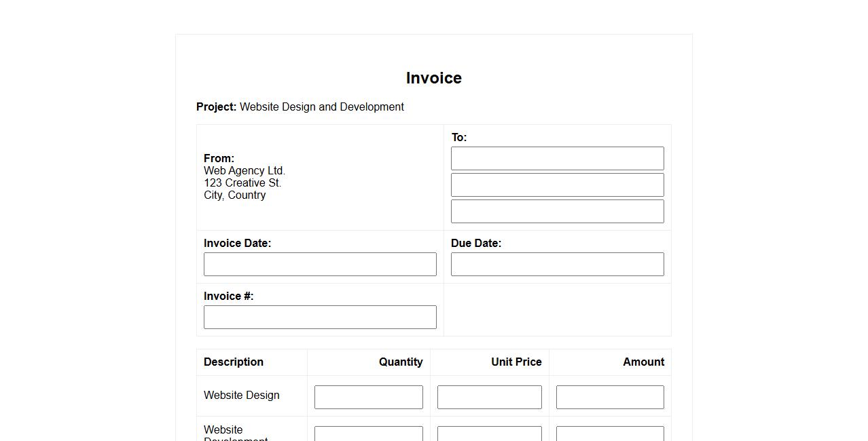The width and height of the screenshot is (868, 441).
Task: Focus the Due Date input field
Action: click(x=557, y=264)
